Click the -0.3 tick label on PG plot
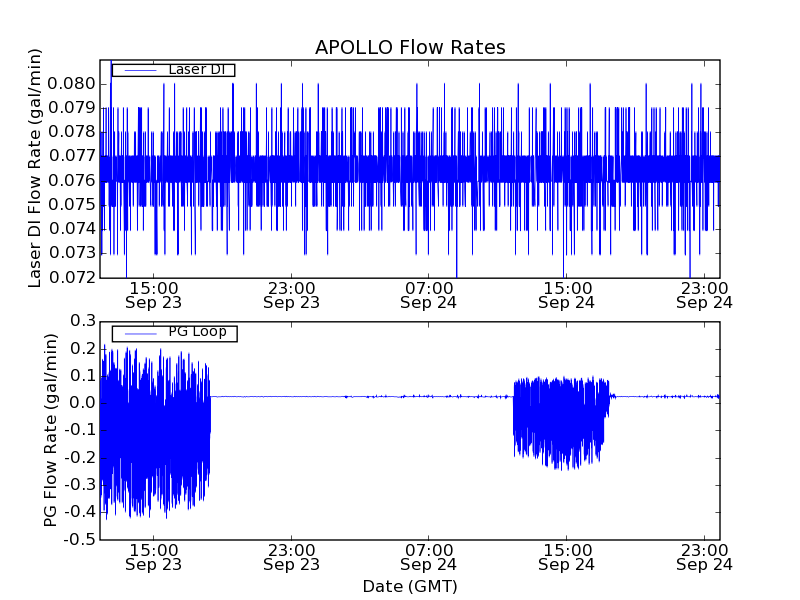Viewport: 800px width, 600px height. (x=80, y=485)
